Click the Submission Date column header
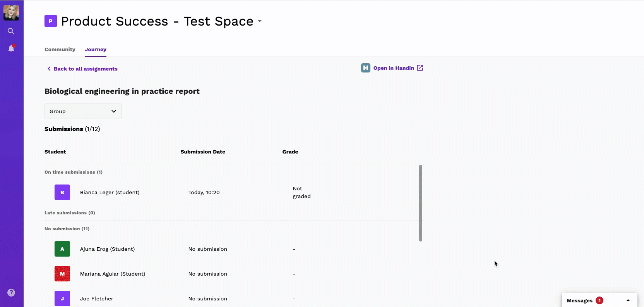644x307 pixels. coord(203,152)
